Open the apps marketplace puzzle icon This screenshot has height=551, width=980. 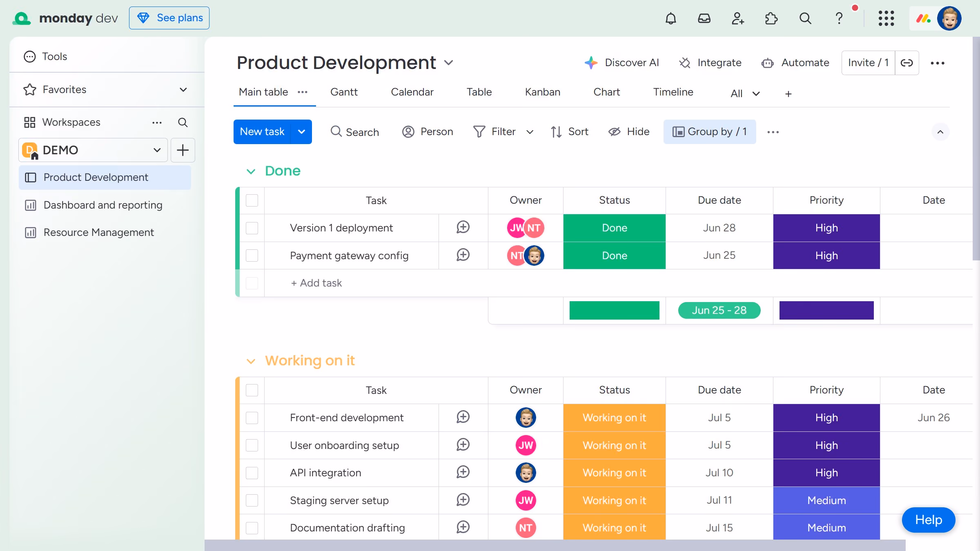pos(771,18)
